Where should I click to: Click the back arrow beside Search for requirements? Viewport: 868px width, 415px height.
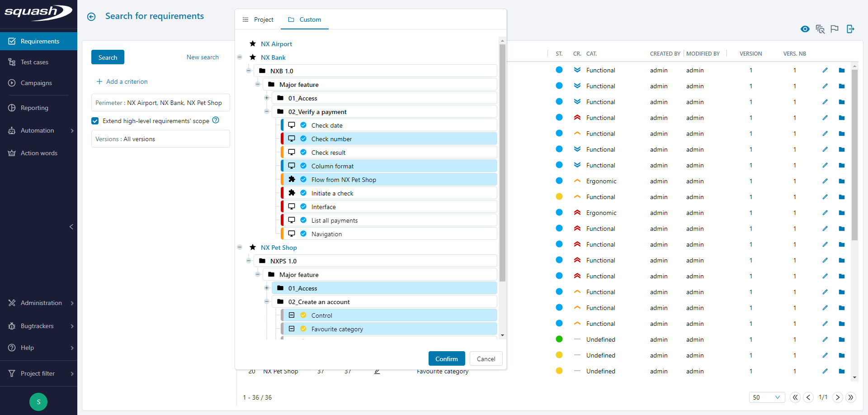pyautogui.click(x=91, y=17)
